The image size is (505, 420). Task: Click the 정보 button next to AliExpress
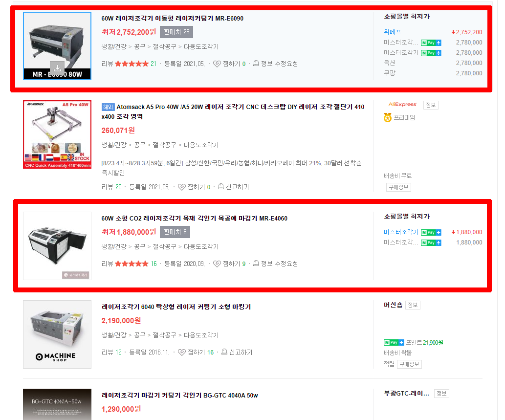click(431, 105)
